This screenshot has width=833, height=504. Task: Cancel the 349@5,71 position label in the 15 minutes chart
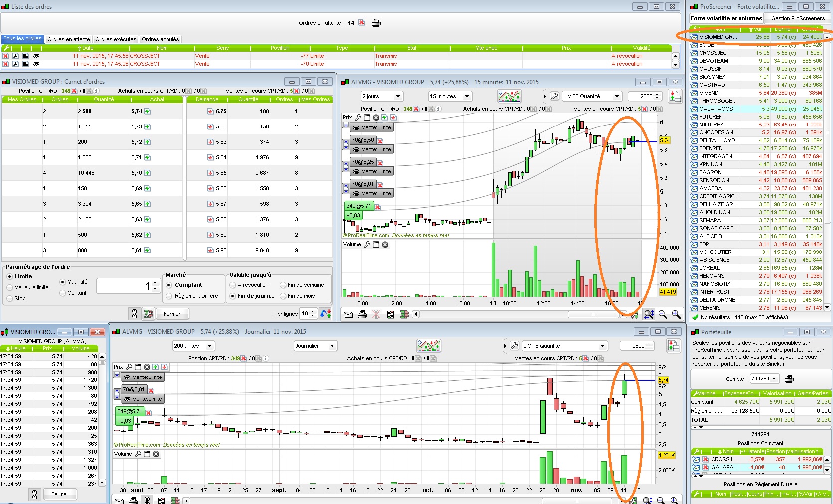point(378,206)
